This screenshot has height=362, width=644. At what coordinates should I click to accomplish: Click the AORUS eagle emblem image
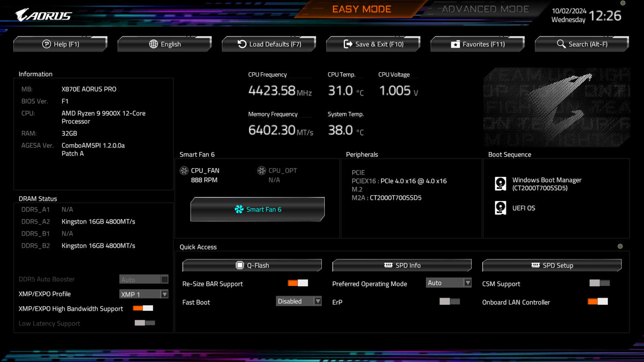[557, 107]
